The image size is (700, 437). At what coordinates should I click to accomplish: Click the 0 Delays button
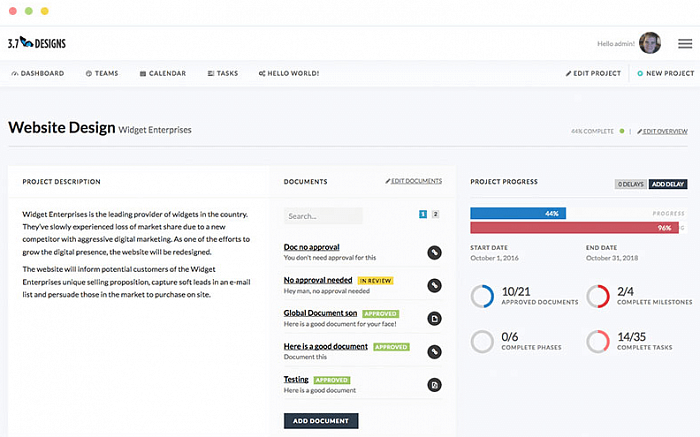[631, 184]
